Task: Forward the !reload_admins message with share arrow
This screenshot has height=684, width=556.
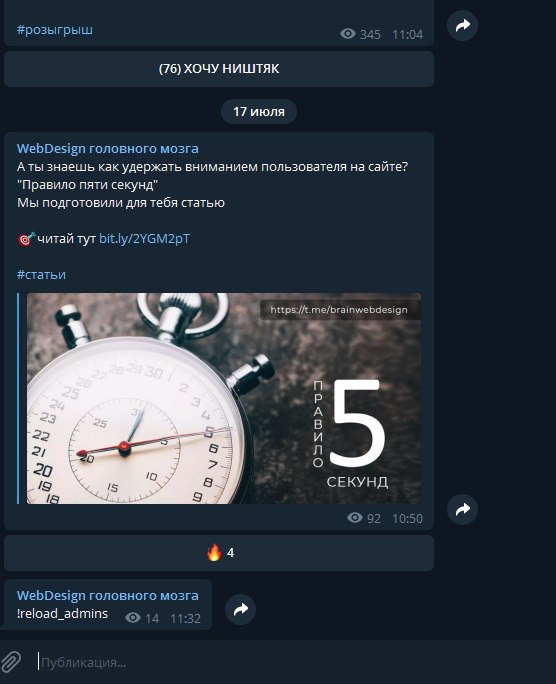Action: click(240, 609)
